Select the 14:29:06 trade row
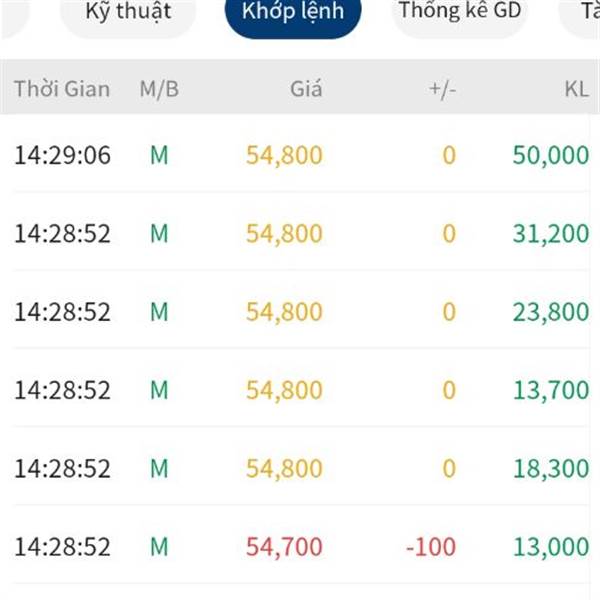Image resolution: width=600 pixels, height=600 pixels. click(x=301, y=155)
